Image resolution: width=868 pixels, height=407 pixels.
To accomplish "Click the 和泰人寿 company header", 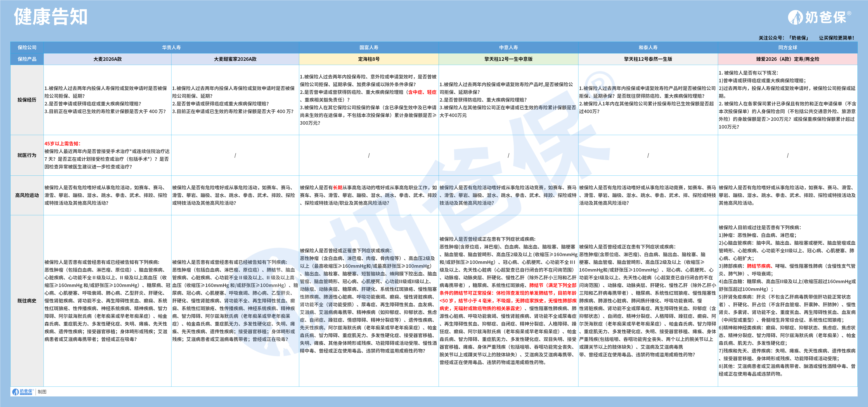I will [x=648, y=47].
